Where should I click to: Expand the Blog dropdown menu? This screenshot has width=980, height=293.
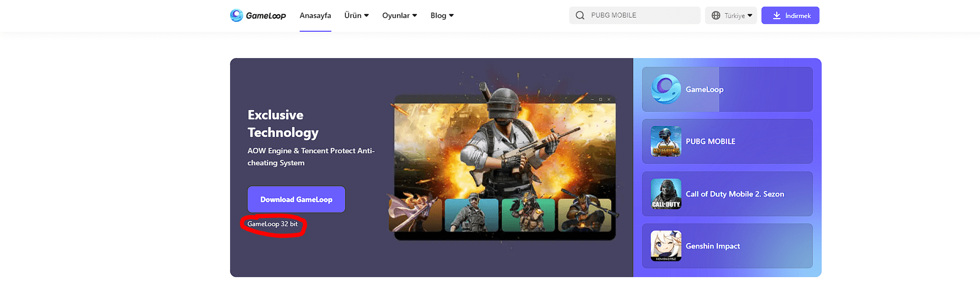442,15
